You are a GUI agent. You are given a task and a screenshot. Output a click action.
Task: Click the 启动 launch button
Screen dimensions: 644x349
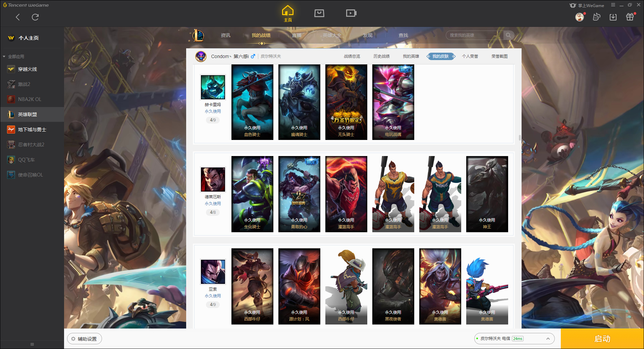[x=602, y=339]
